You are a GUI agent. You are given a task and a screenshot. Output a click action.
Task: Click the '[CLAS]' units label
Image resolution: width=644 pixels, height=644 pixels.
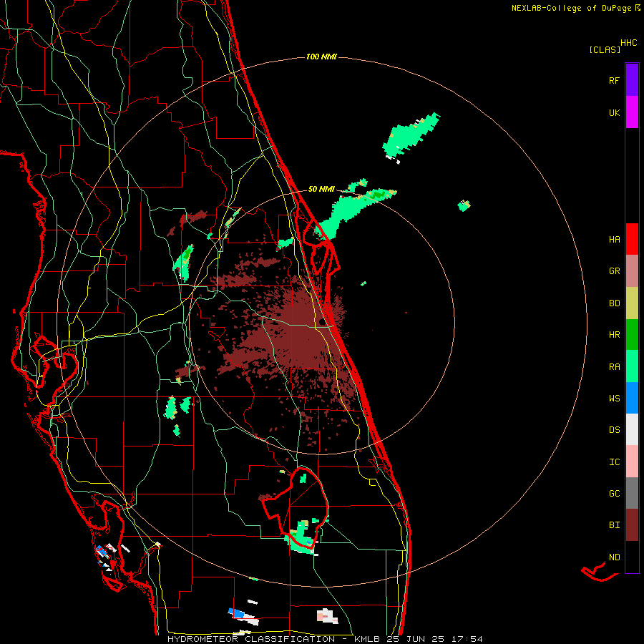pyautogui.click(x=605, y=50)
